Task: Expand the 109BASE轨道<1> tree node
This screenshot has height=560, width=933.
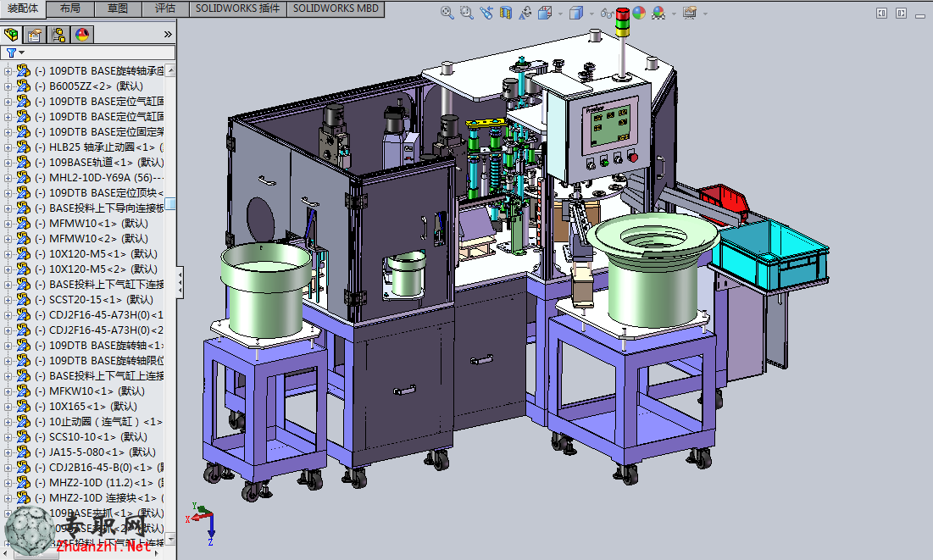Action: tap(8, 163)
